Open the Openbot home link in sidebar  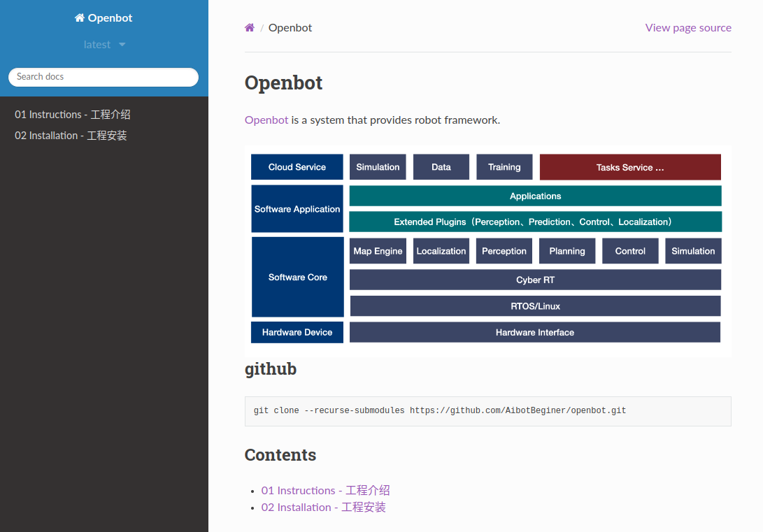[x=104, y=18]
